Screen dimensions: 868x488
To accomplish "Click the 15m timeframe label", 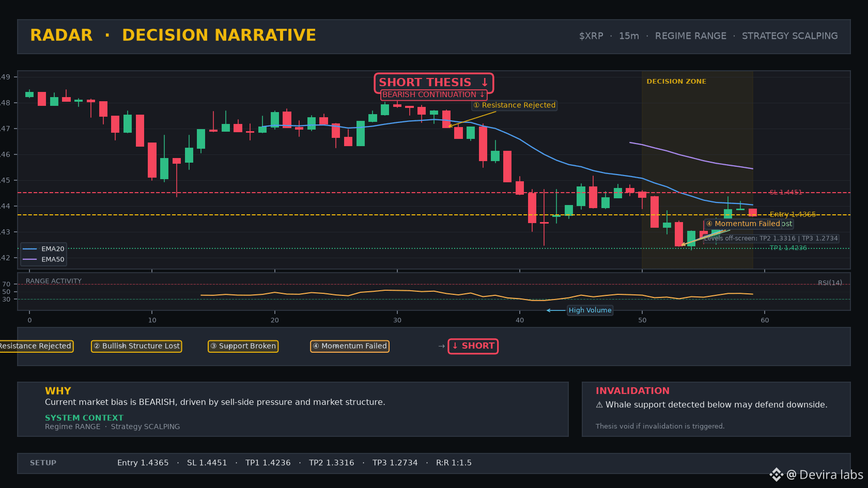I will point(629,36).
